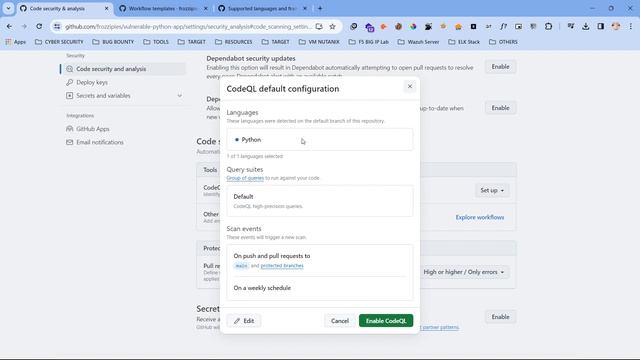
Task: Open the browser profile avatar
Action: coord(616,27)
